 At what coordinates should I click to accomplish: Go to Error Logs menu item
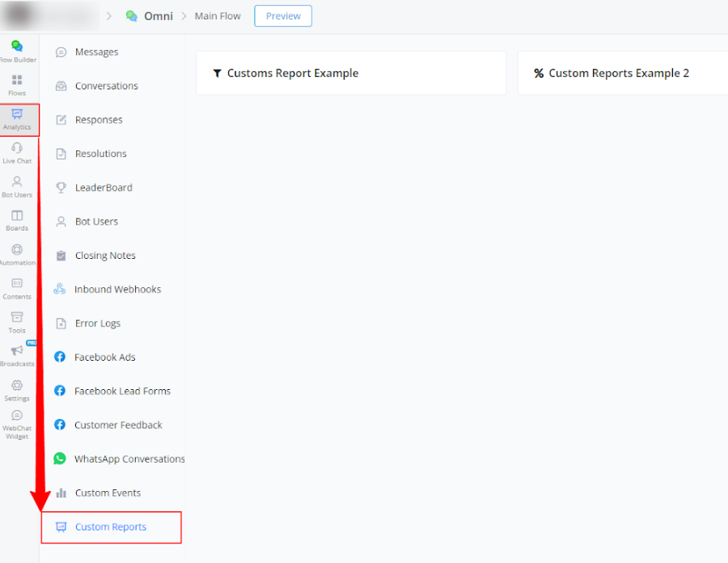97,324
